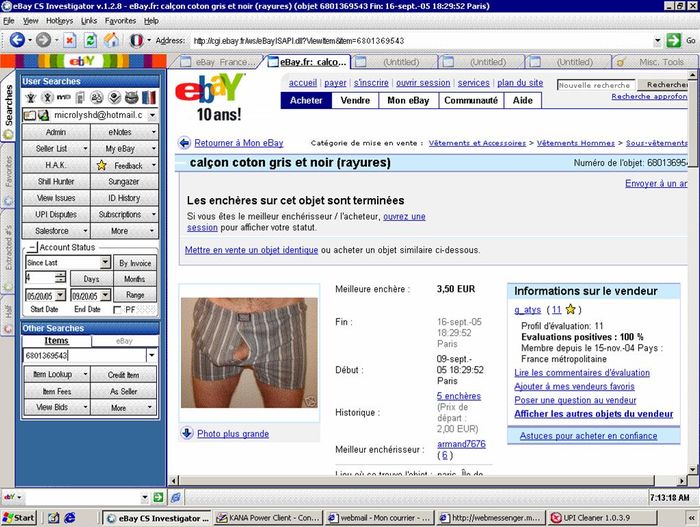Click the layered disc icon in User Searches
The height and width of the screenshot is (527, 700).
[x=114, y=97]
